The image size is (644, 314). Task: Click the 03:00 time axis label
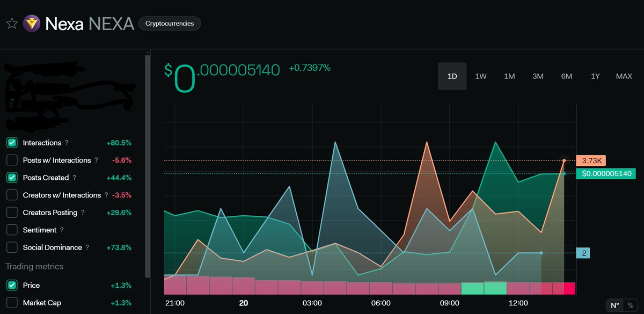(312, 303)
